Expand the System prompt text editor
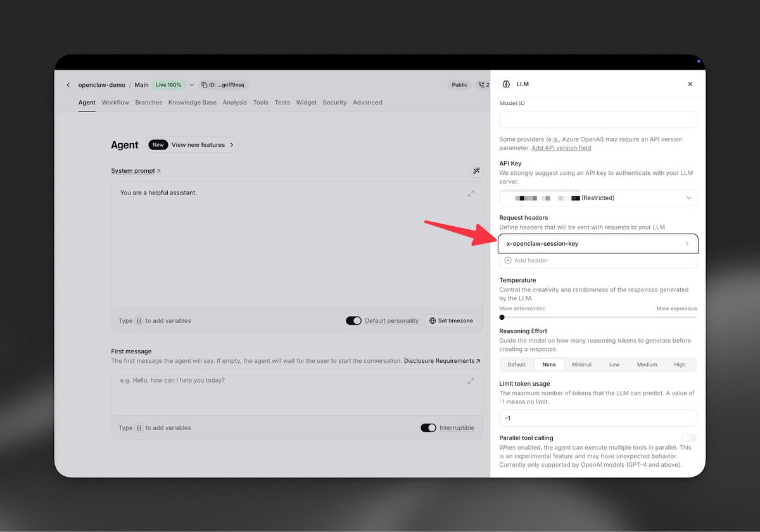760x532 pixels. (471, 193)
